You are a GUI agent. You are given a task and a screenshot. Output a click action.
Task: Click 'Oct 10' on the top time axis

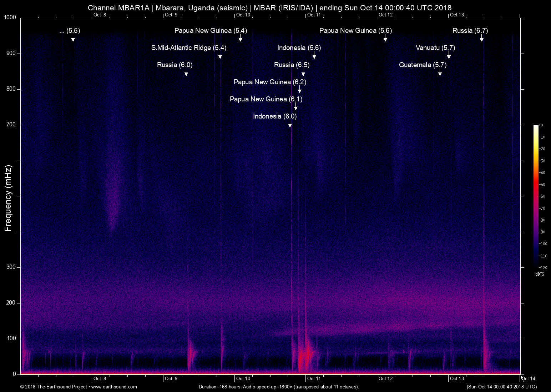[243, 15]
